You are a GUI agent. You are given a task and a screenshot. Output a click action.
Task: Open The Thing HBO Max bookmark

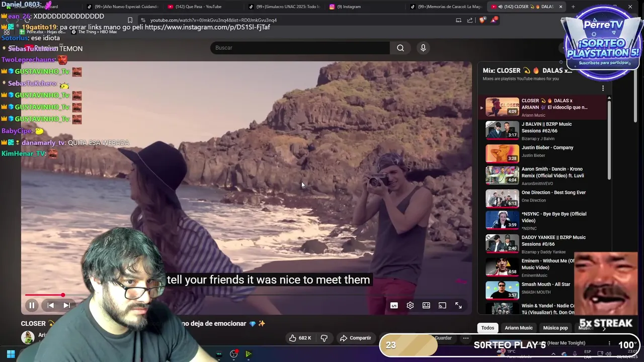94,32
